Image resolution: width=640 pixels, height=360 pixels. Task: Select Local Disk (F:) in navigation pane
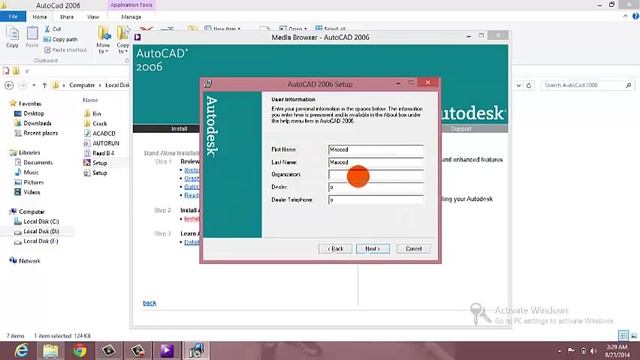point(37,241)
